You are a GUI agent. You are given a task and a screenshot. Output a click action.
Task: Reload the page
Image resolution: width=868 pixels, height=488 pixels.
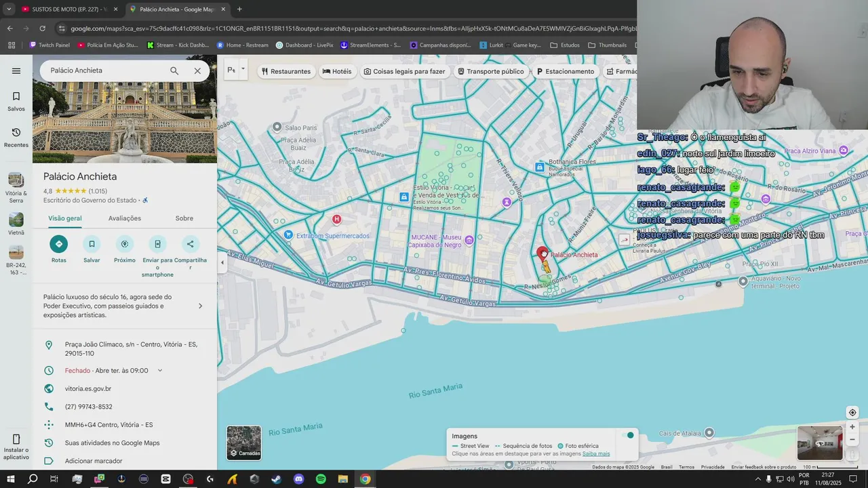(x=42, y=28)
